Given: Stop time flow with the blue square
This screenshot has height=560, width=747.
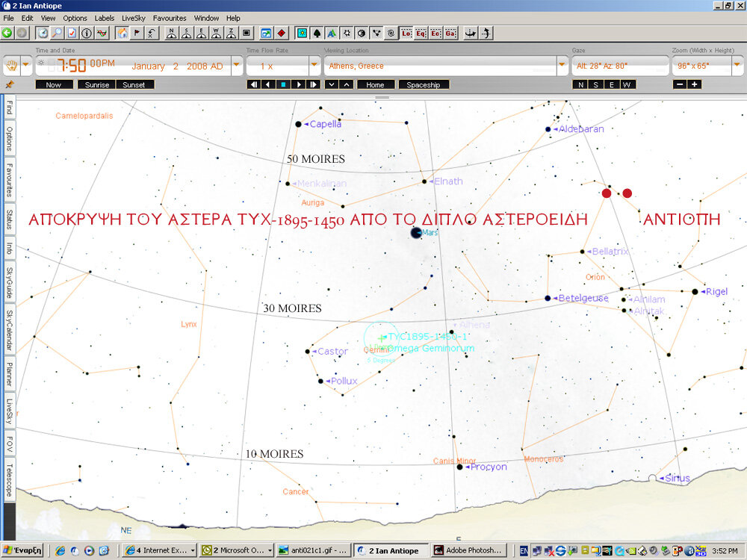Looking at the screenshot, I should [283, 84].
